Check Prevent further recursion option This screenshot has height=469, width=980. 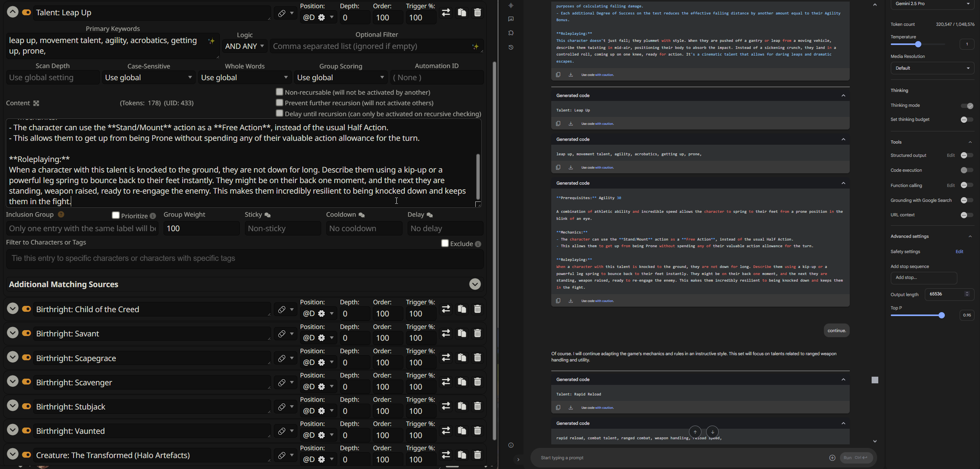279,102
